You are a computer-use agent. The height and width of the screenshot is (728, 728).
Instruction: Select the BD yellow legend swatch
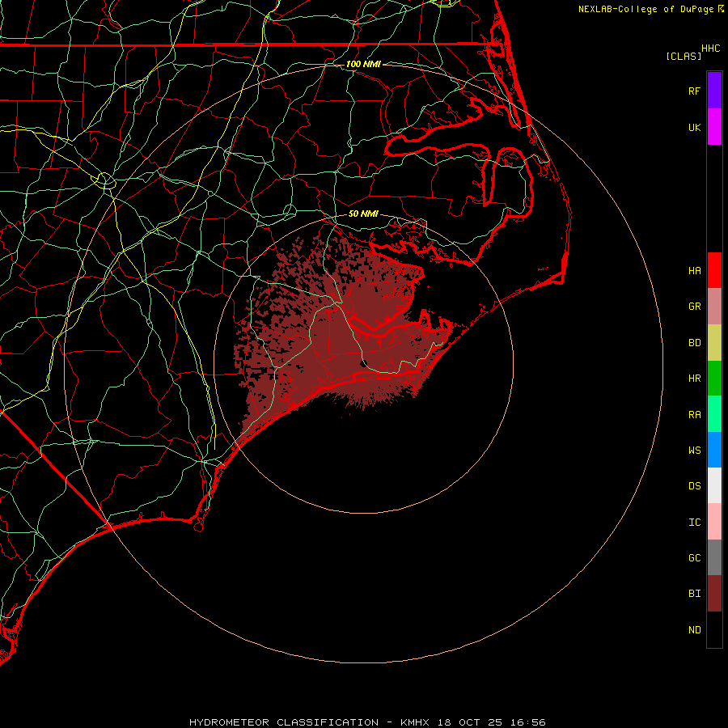coord(714,343)
